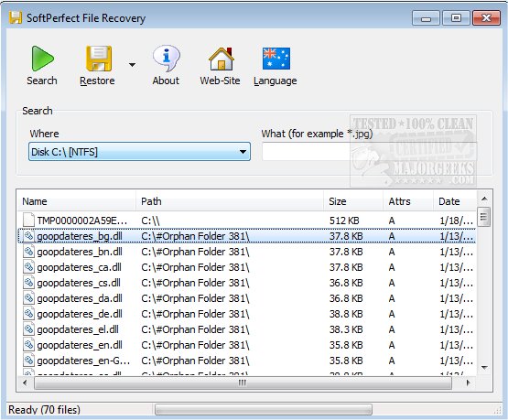Screen dimensions: 508x420
Task: Select goopdateres_bg.dll file
Action: pyautogui.click(x=247, y=236)
